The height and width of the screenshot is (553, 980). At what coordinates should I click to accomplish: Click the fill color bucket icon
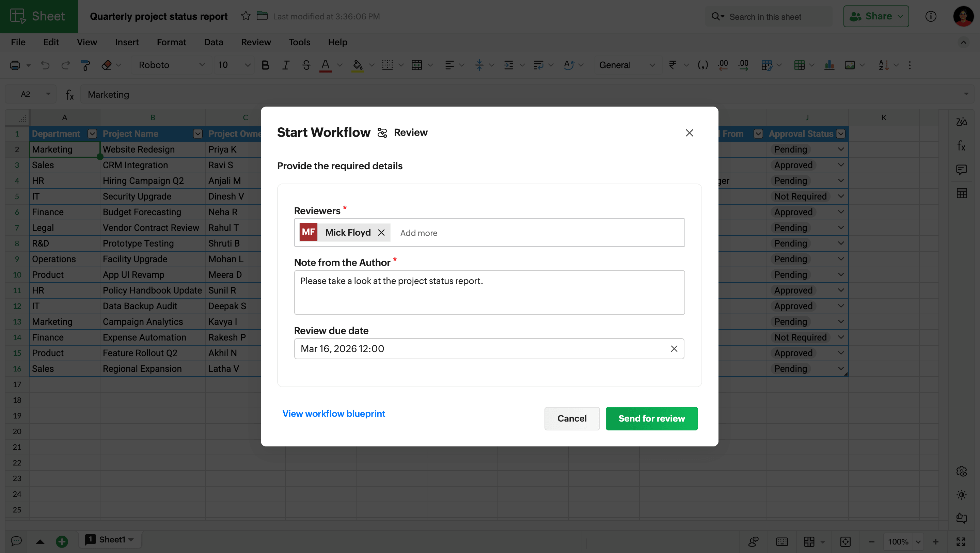[x=357, y=65]
